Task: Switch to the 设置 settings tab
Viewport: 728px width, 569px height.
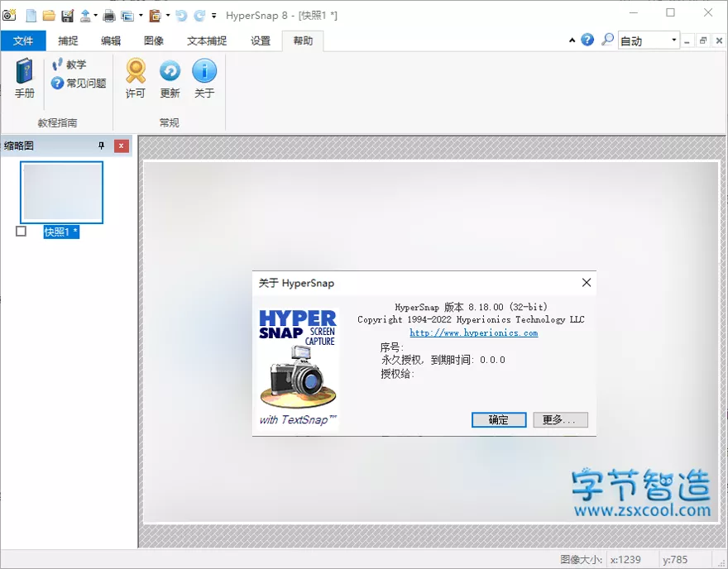Action: (261, 41)
